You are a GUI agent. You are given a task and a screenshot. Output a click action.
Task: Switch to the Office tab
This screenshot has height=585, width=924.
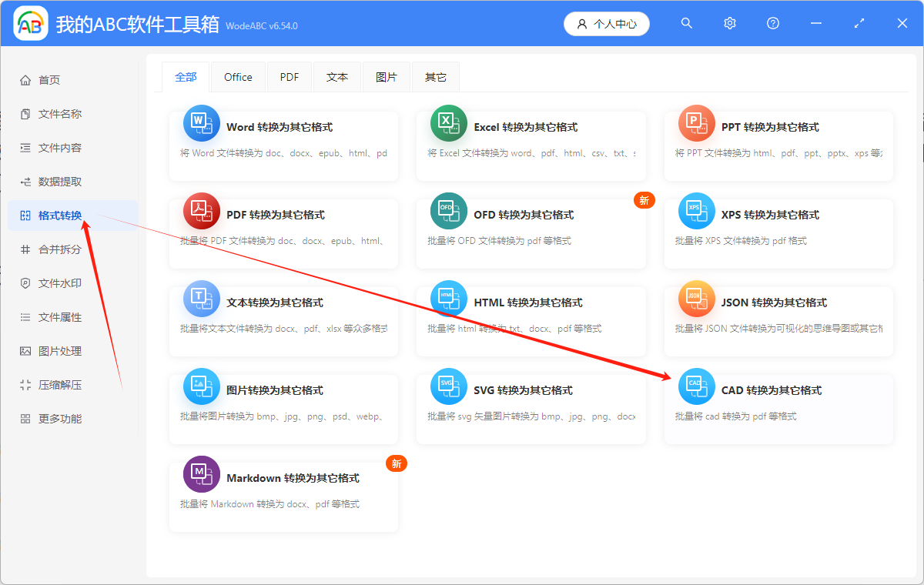tap(238, 76)
